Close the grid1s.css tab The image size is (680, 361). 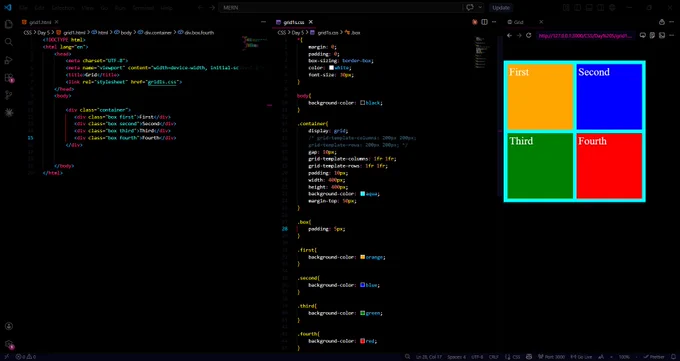(311, 22)
